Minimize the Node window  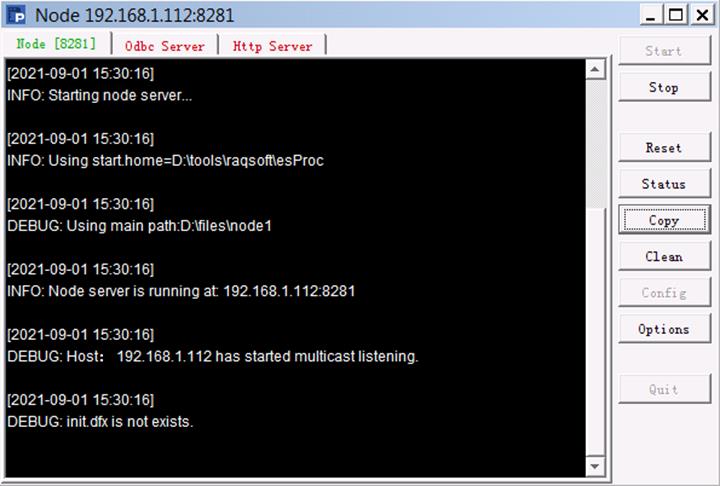(x=650, y=15)
